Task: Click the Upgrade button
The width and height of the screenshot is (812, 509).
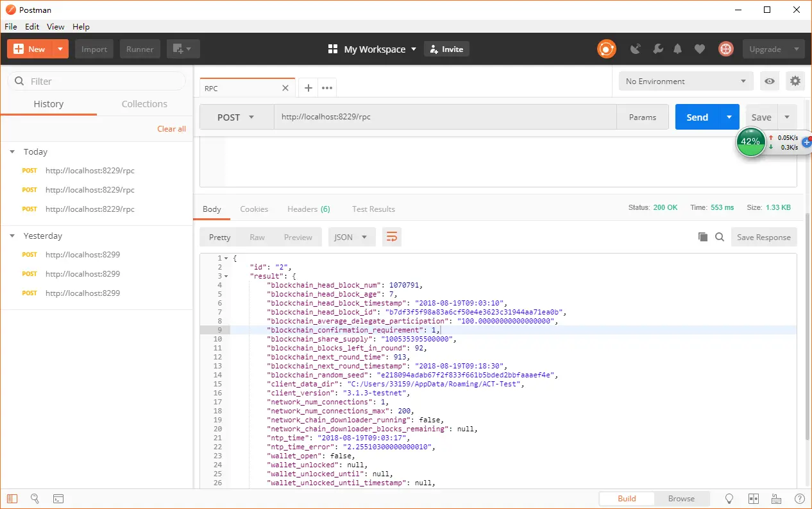Action: (765, 49)
